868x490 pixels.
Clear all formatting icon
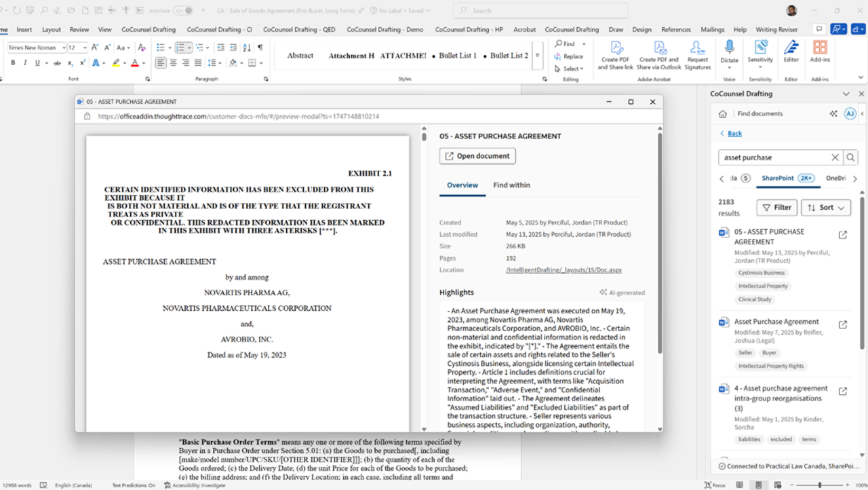(142, 48)
